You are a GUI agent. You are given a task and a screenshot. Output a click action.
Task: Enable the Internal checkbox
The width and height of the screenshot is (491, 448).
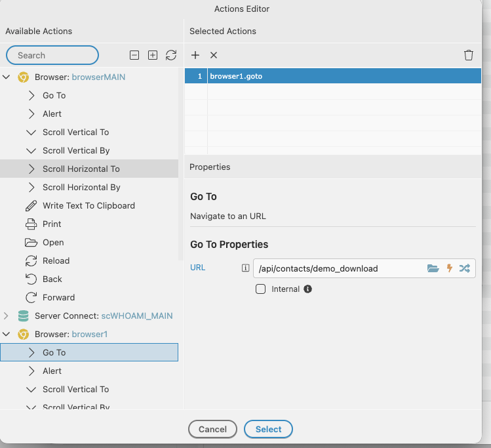point(260,289)
